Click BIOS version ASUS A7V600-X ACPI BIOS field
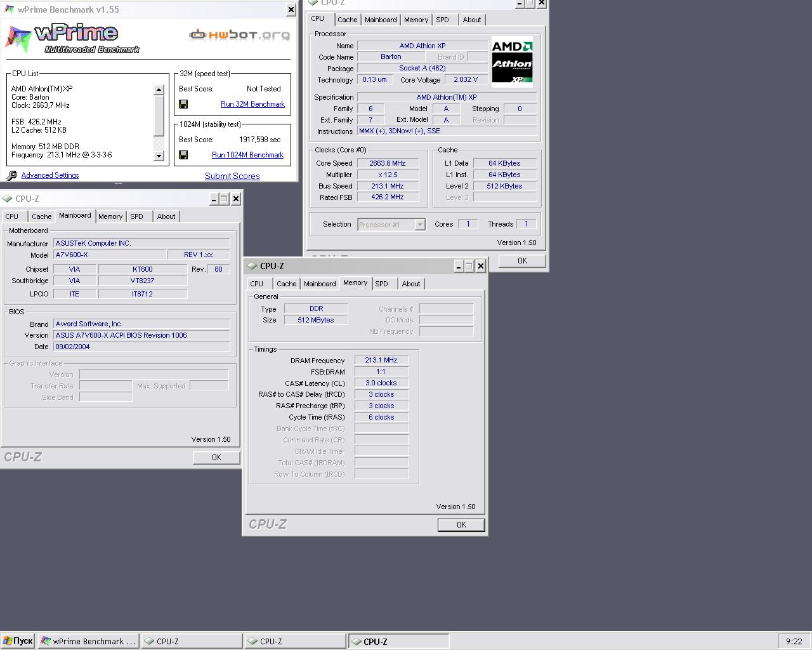This screenshot has height=650, width=812. (141, 335)
